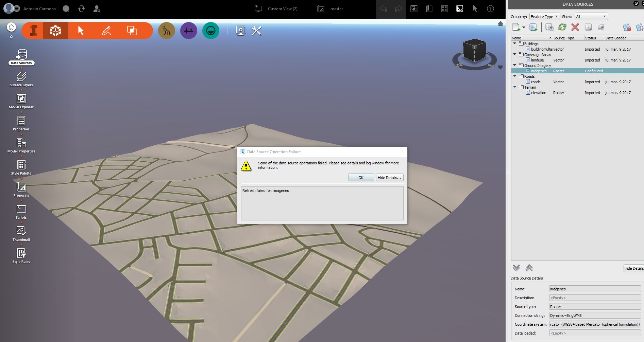Open Scripts in the left sidebar
Image resolution: width=644 pixels, height=342 pixels.
(x=21, y=211)
